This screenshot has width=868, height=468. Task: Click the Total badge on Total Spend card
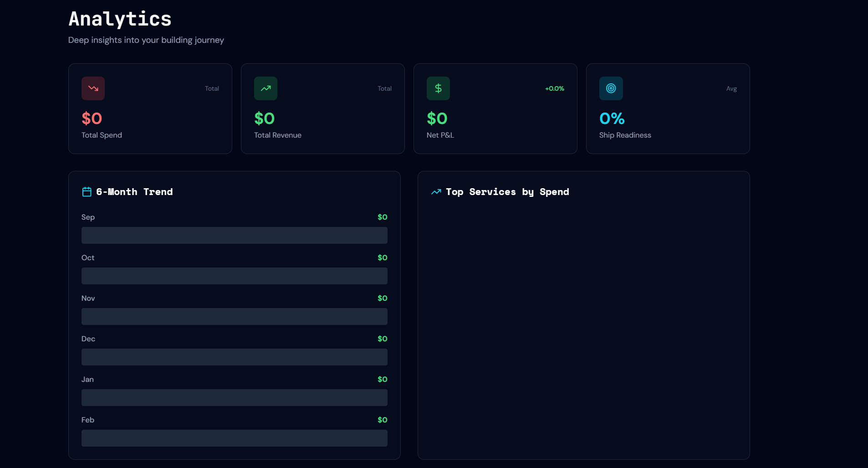coord(212,88)
